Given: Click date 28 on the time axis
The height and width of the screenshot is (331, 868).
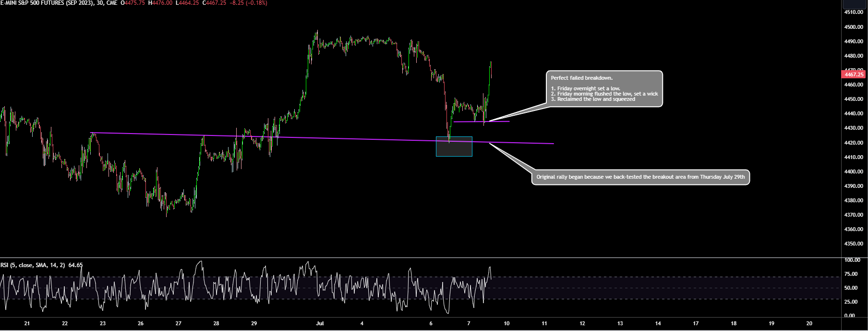Looking at the screenshot, I should (x=216, y=323).
